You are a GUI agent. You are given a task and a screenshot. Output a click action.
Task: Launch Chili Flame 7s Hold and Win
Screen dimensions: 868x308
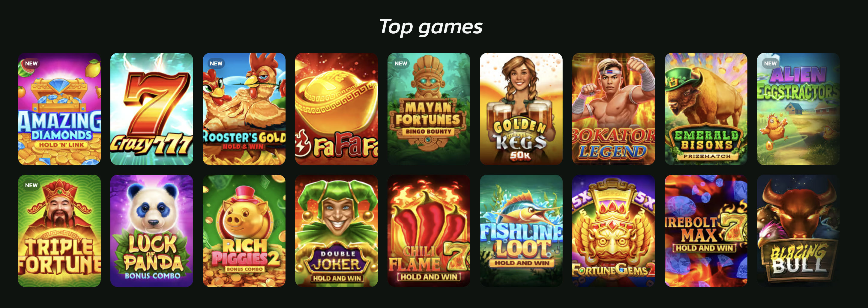[429, 231]
